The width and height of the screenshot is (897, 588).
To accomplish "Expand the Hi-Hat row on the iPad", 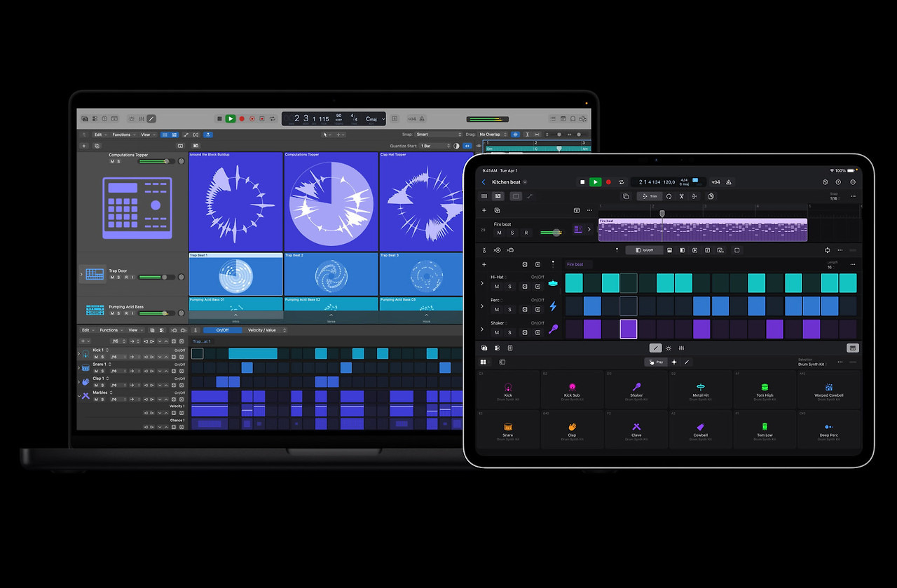I will click(482, 283).
